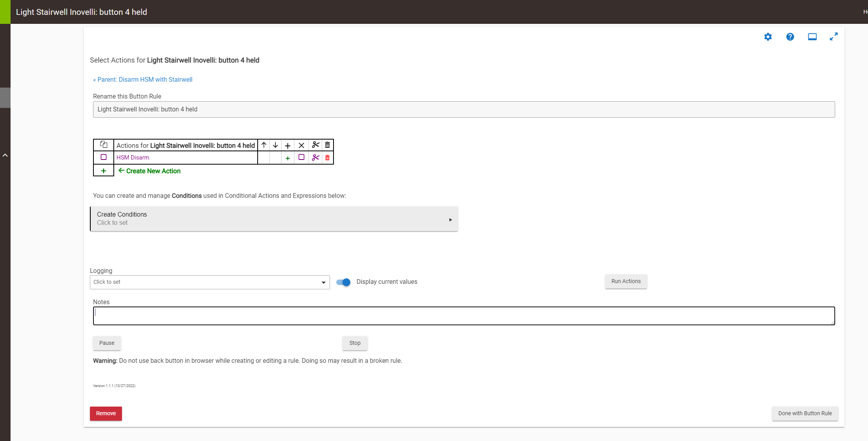868x441 pixels.
Task: Click the green plus in HSM Disarm row
Action: [x=287, y=158]
